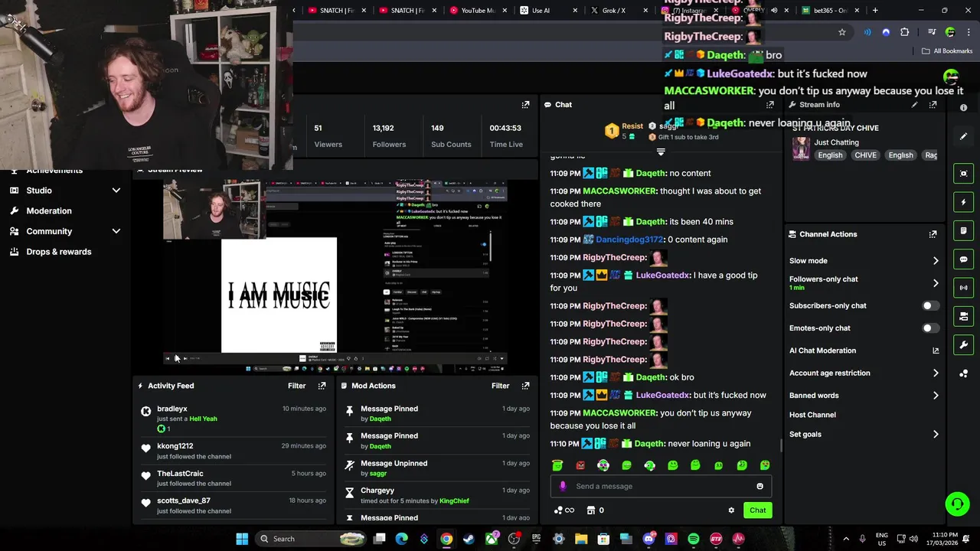Open the chat emote picker smiley

pos(759,486)
